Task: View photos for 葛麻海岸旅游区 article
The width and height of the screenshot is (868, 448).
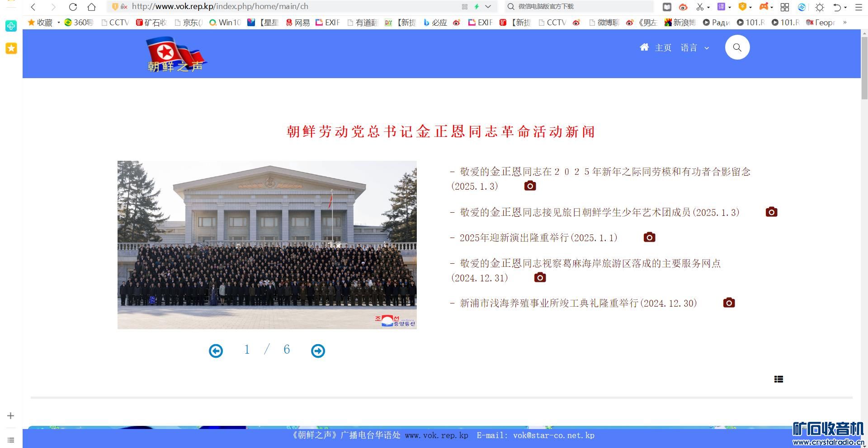Action: click(540, 277)
